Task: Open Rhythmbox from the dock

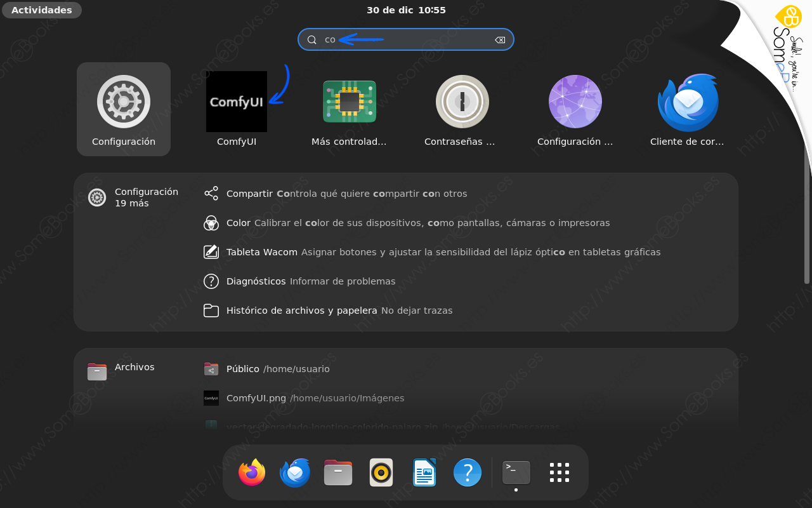Action: click(x=381, y=472)
